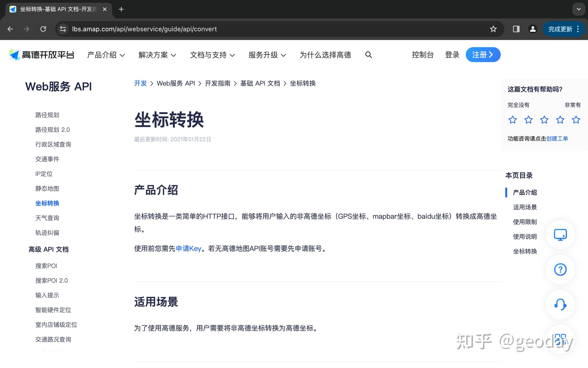Jump to 使用限制 in page contents
The image size is (588, 368).
click(525, 222)
